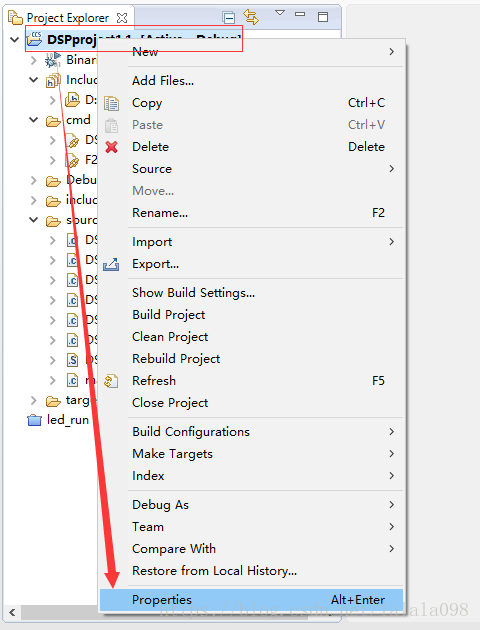The width and height of the screenshot is (480, 630).
Task: Choose Rename... from context menu
Action: coord(251,213)
